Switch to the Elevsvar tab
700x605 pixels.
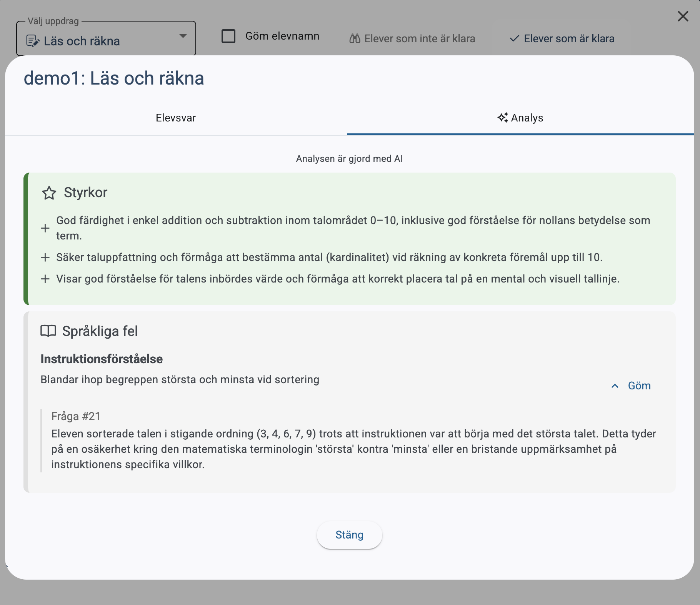pos(176,118)
